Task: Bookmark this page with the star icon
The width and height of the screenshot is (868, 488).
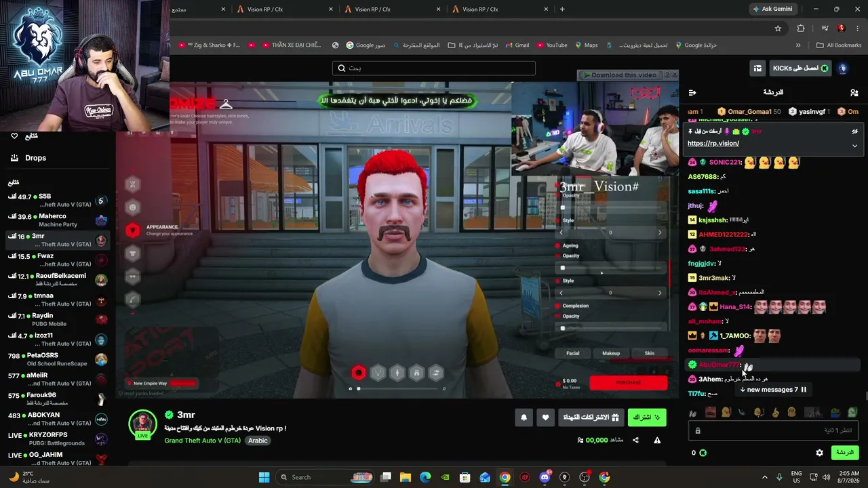Action: [778, 28]
